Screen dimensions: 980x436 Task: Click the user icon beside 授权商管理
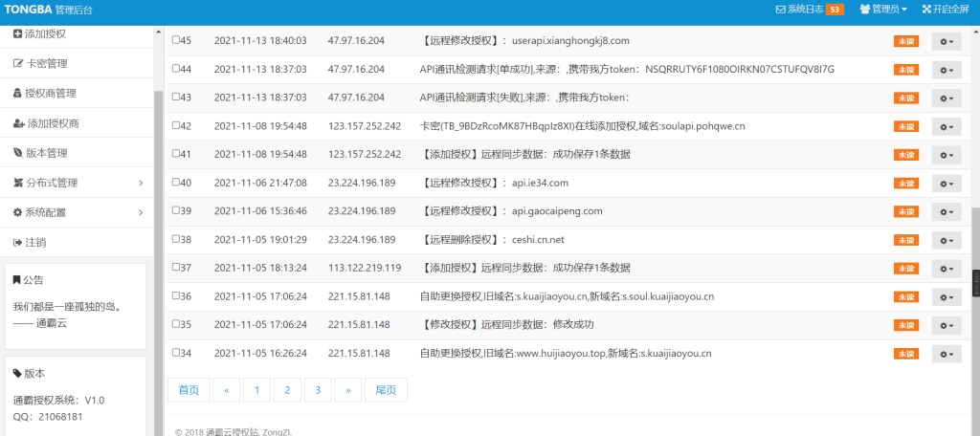coord(17,94)
